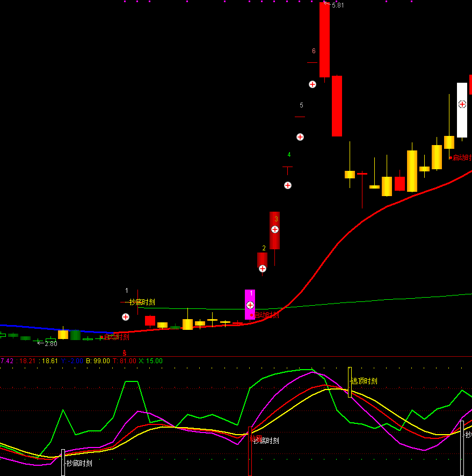The width and height of the screenshot is (472, 476).
Task: Click the red S marker above indicator panel
Action: 125,353
